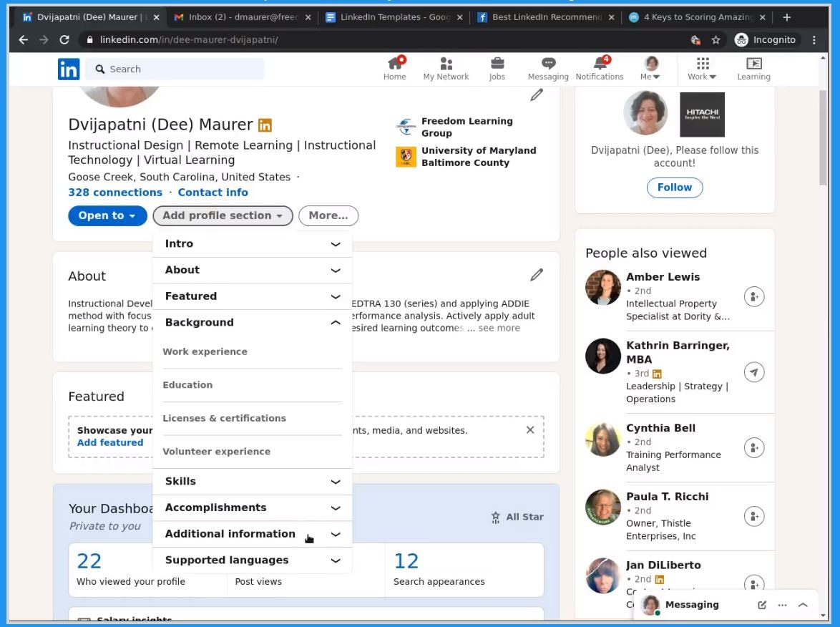Expand Supported languages section
The height and width of the screenshot is (627, 840).
pos(253,560)
